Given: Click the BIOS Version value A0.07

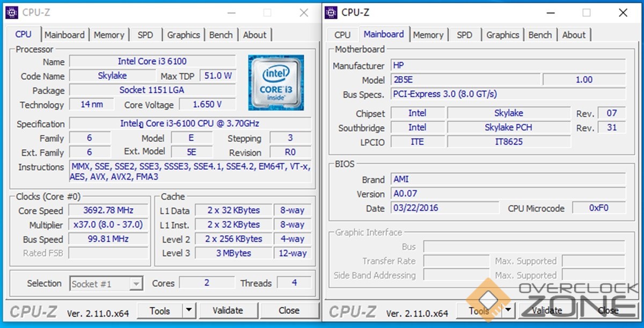Looking at the screenshot, I should coord(508,194).
